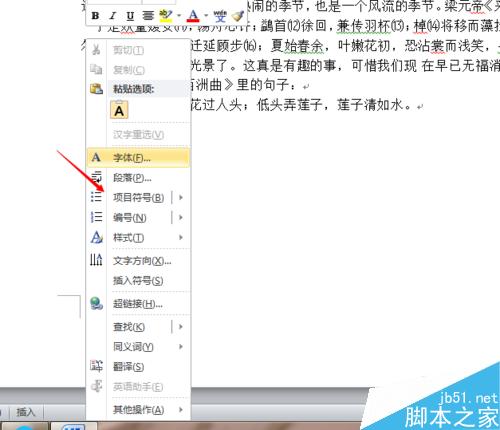The image size is (500, 430).
Task: Expand the 编号 numbering submenu arrow
Action: coord(181,218)
